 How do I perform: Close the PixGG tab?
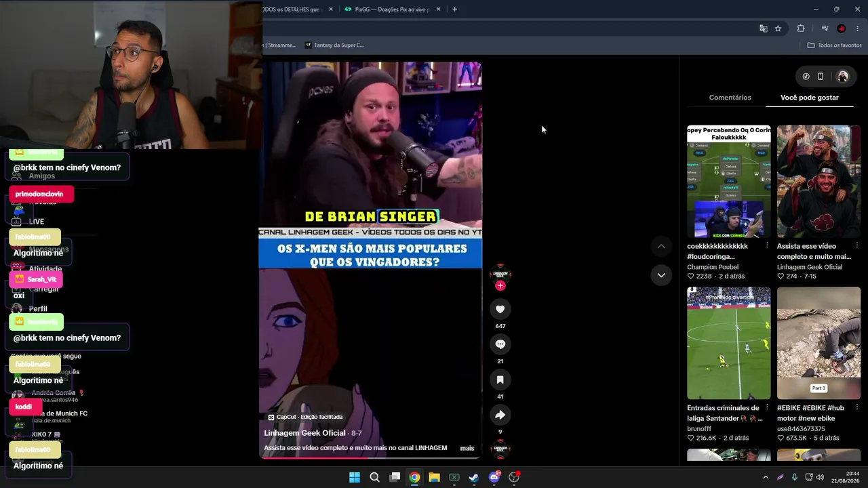coord(438,9)
